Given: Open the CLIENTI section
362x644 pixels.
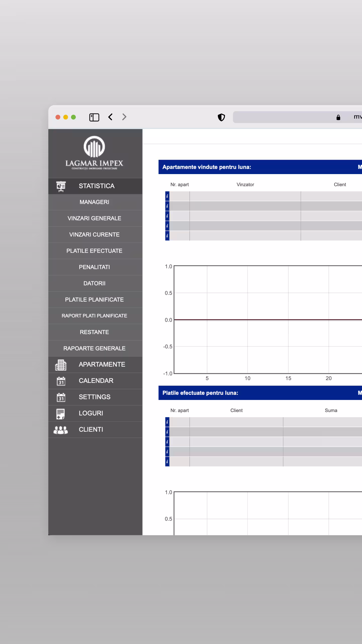Looking at the screenshot, I should pos(95,430).
